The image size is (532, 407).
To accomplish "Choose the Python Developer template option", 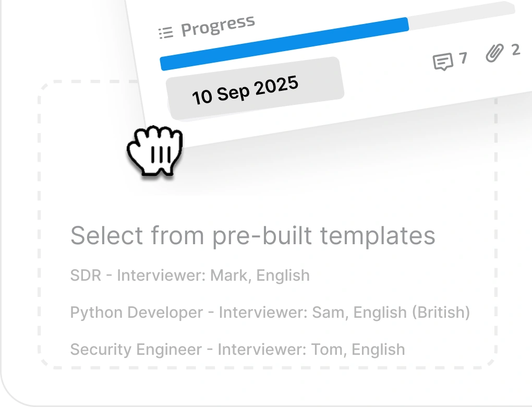I will click(x=270, y=313).
